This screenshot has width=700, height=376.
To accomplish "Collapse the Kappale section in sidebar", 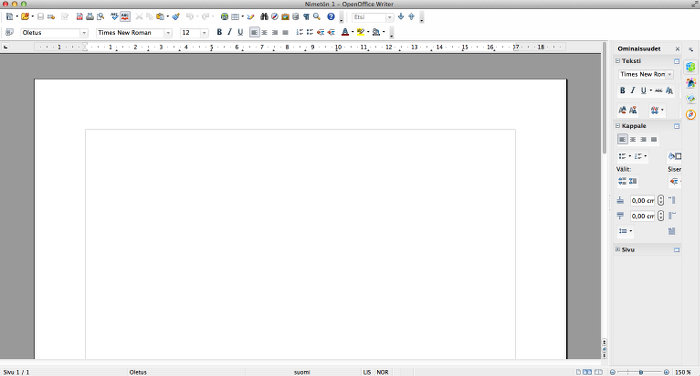I will pyautogui.click(x=617, y=126).
